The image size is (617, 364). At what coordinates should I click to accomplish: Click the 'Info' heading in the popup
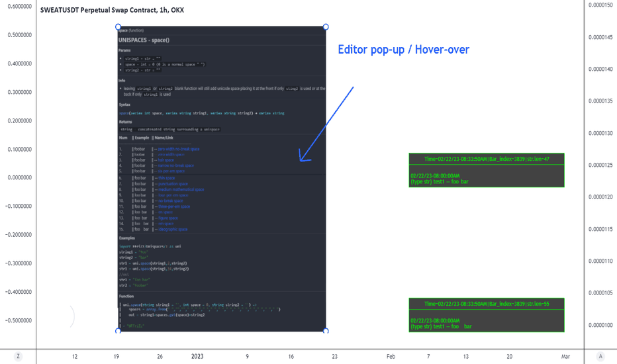pos(122,81)
